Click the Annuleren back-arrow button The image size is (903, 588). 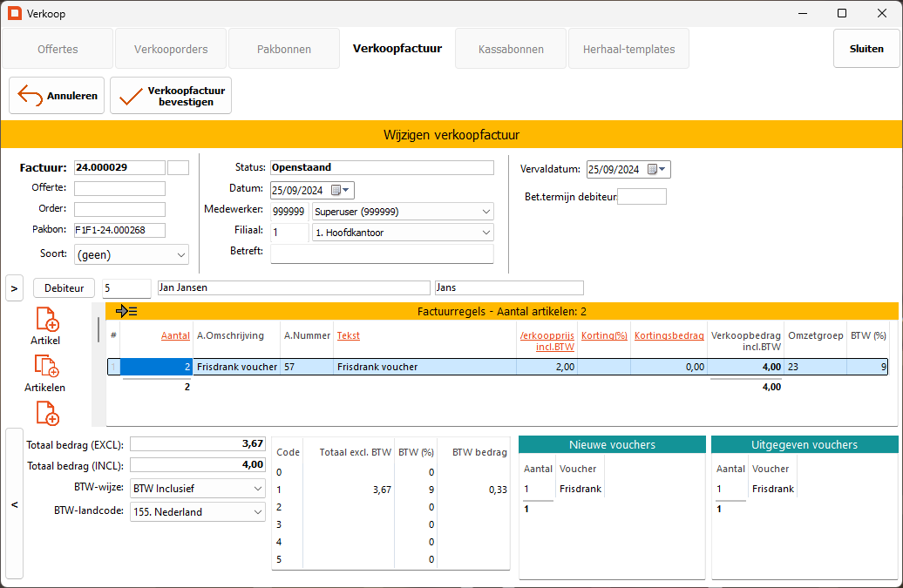click(x=57, y=96)
